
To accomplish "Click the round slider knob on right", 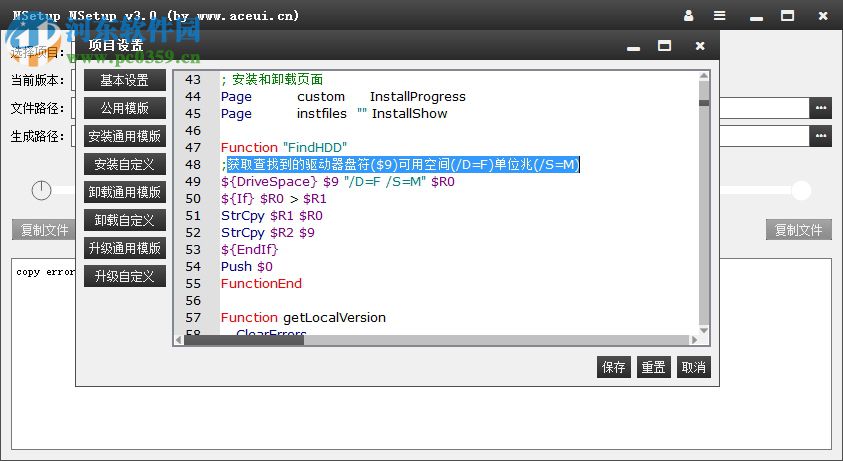I will point(801,190).
